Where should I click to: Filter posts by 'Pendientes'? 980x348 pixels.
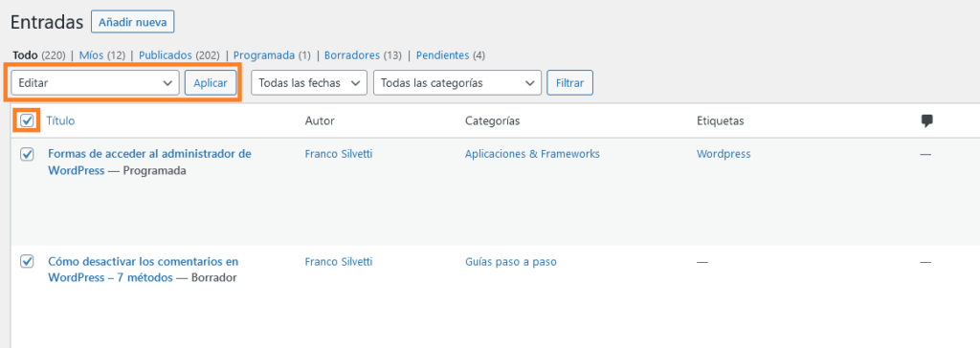point(442,55)
